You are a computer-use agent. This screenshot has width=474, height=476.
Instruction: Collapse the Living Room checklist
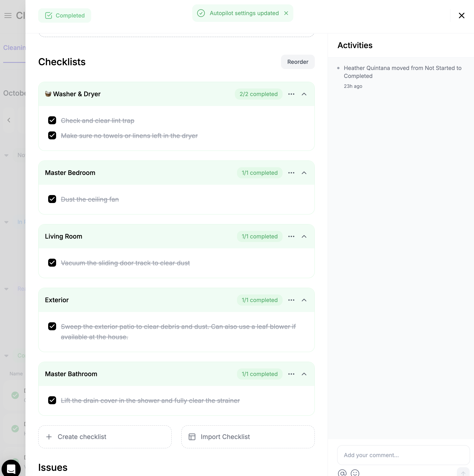pyautogui.click(x=304, y=237)
